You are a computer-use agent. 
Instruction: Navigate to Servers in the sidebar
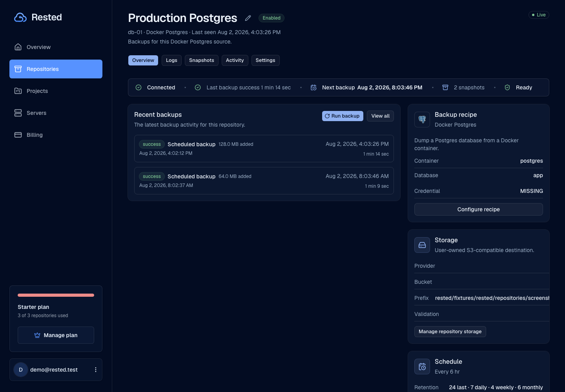[x=56, y=113]
